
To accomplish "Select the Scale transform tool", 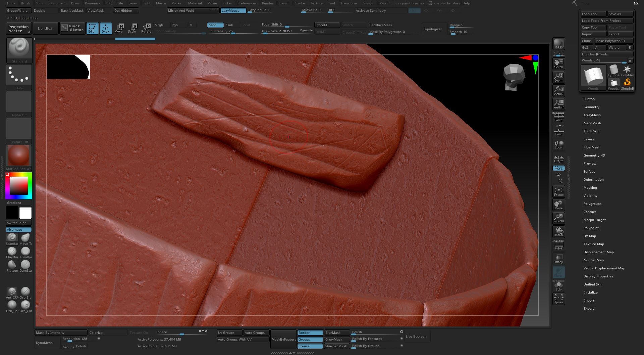I will tap(132, 28).
